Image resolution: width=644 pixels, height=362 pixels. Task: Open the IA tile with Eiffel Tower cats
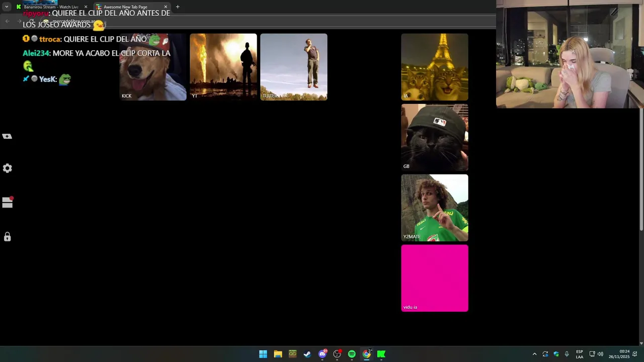(435, 67)
